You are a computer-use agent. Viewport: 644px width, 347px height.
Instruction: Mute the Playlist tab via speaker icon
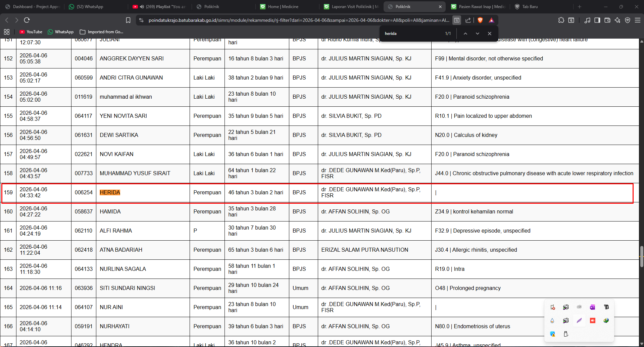[142, 7]
